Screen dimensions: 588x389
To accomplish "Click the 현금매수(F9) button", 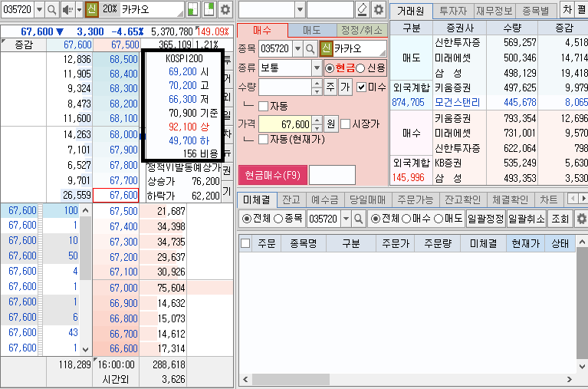I will coord(273,175).
